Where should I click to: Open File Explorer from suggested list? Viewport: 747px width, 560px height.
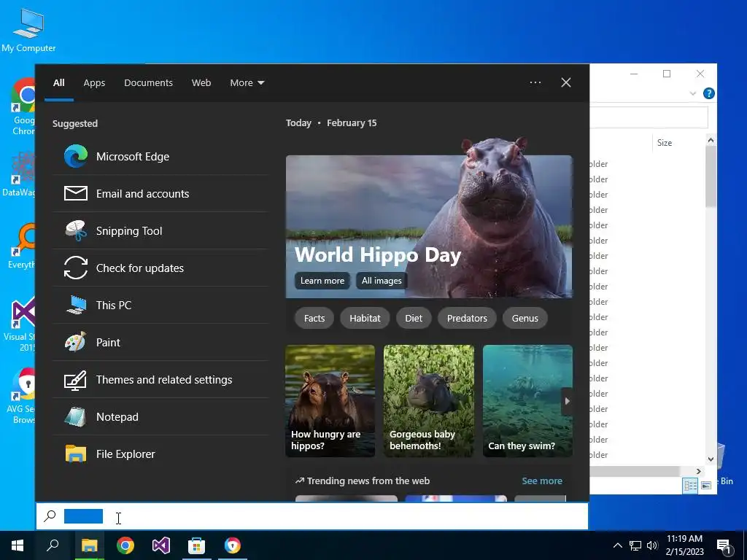coord(160,454)
